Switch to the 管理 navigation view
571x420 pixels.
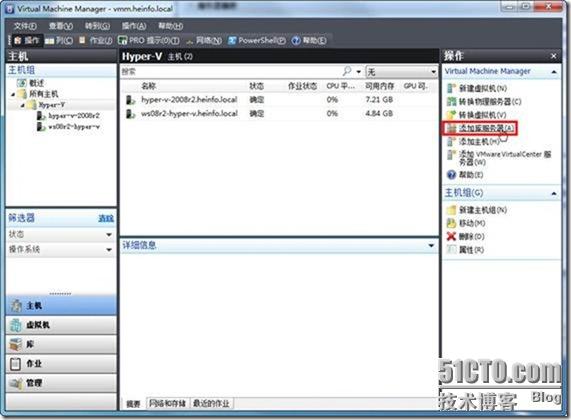pyautogui.click(x=61, y=383)
